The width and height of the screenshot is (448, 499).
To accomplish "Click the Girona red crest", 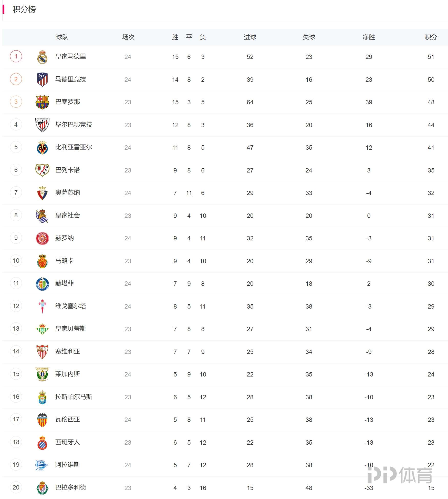I will tap(42, 238).
